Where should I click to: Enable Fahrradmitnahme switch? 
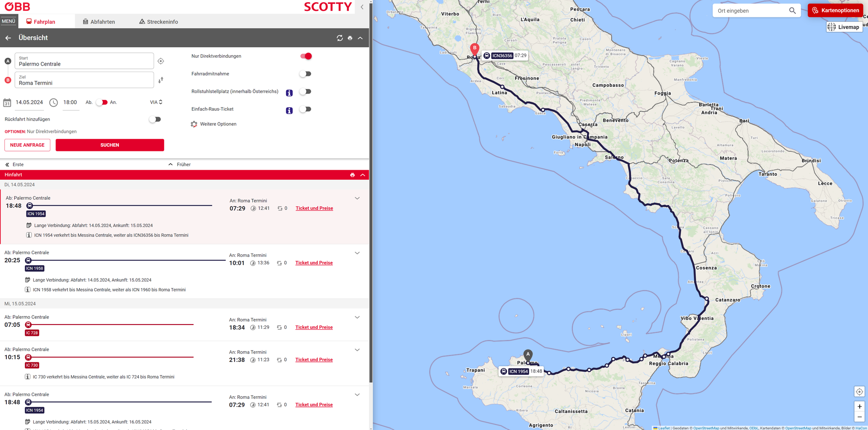click(x=306, y=74)
